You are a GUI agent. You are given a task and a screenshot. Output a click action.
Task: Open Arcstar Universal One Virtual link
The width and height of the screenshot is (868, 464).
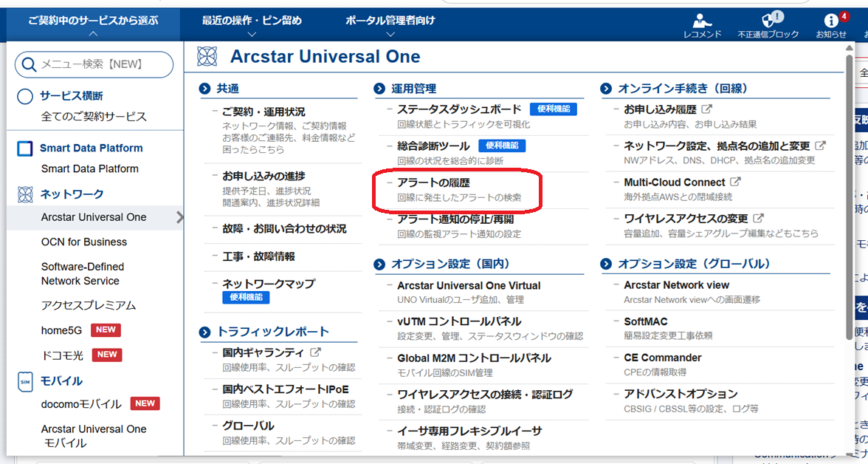[469, 286]
